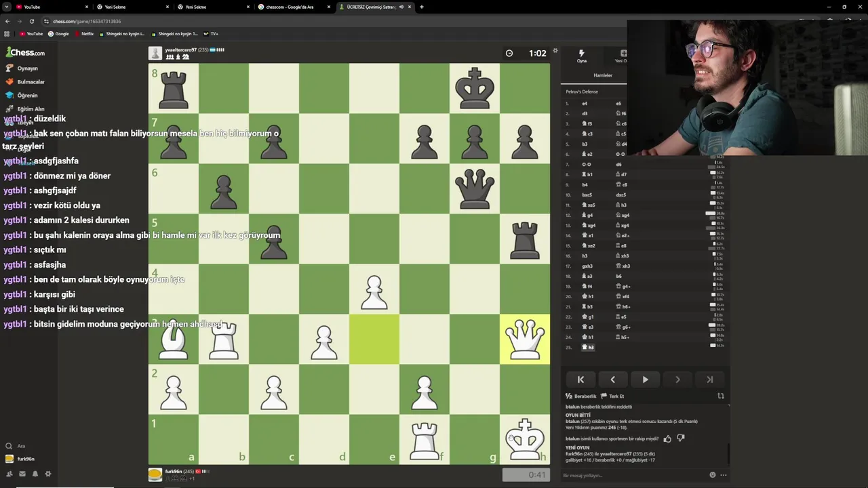Select the white king on h1

point(525,439)
